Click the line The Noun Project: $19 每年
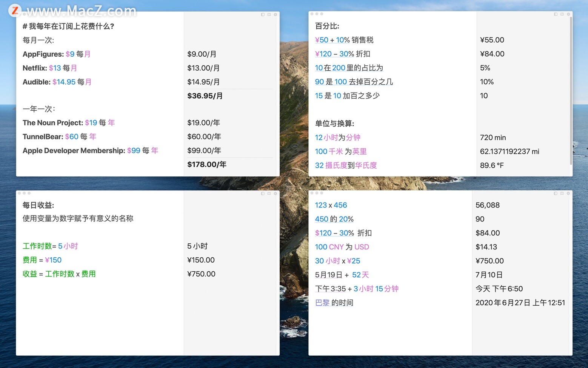 (69, 123)
